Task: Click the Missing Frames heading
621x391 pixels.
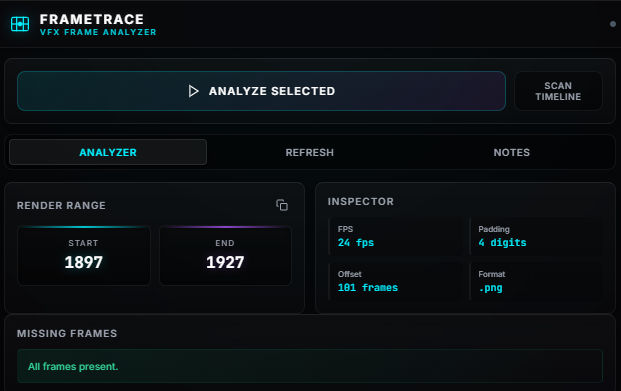Action: pos(67,333)
